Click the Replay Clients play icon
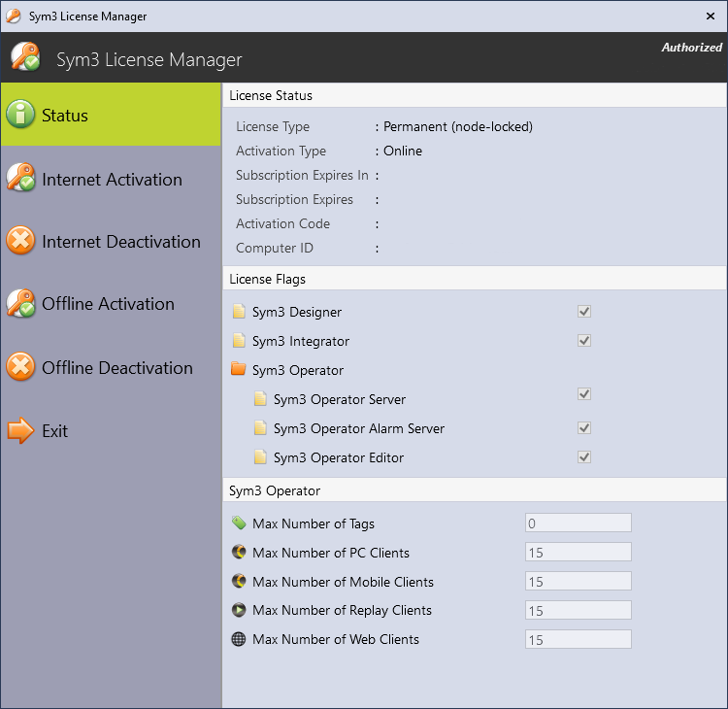728x709 pixels. (x=239, y=610)
